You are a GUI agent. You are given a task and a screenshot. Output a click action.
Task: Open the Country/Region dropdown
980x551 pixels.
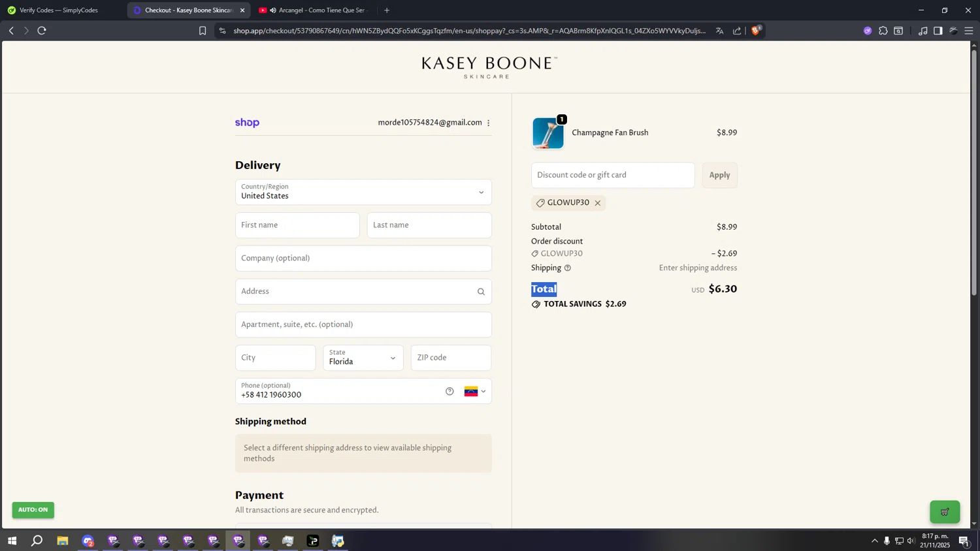pyautogui.click(x=363, y=192)
